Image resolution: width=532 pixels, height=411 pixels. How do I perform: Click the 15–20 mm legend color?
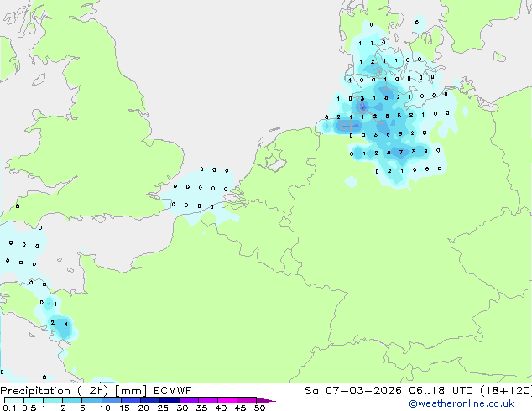tap(130, 400)
